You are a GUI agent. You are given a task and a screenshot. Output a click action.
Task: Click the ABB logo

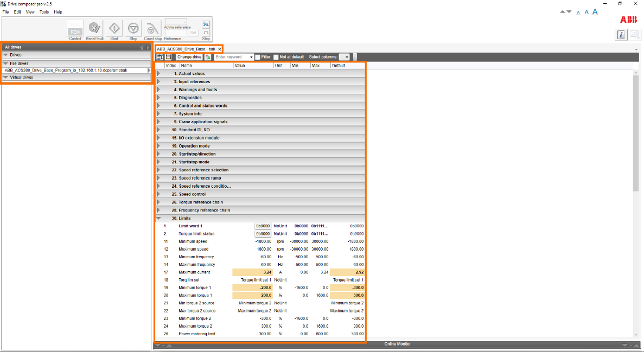click(x=628, y=20)
